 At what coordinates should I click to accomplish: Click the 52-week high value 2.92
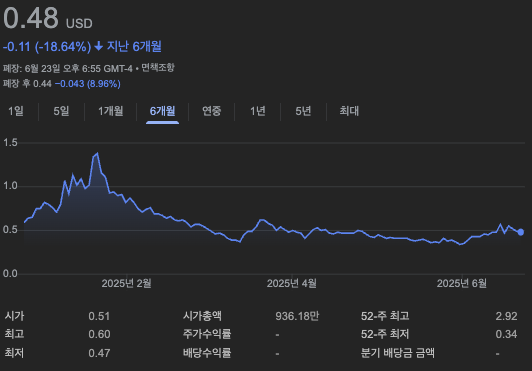click(506, 316)
